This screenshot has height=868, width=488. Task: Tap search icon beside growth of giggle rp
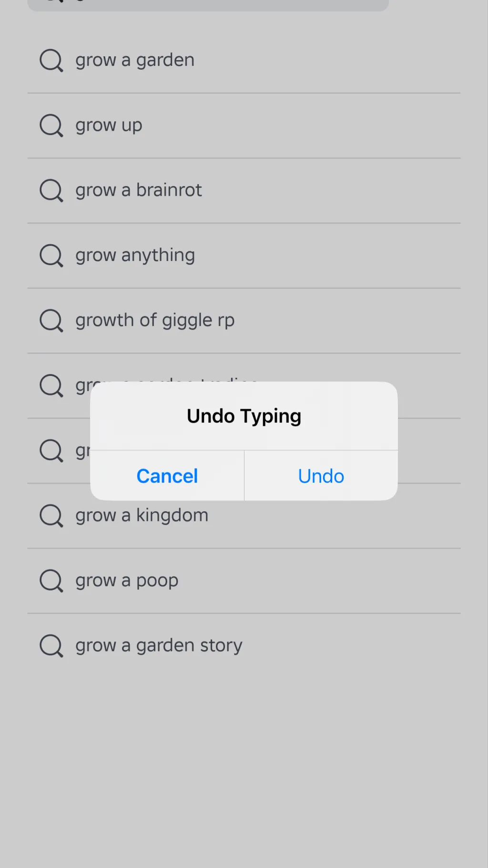coord(51,320)
